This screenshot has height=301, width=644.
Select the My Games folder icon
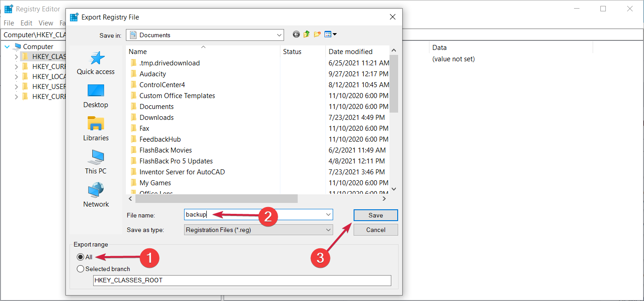[x=134, y=183]
